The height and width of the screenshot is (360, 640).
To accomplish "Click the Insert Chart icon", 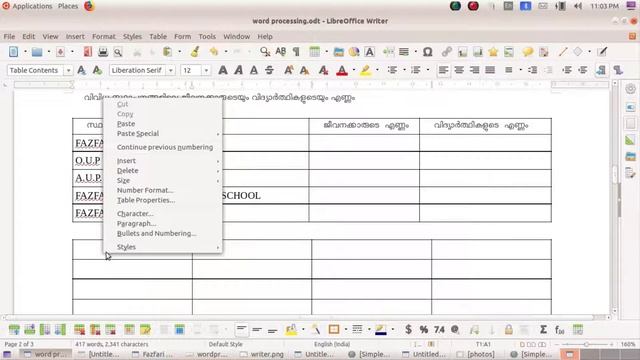I will 354,52.
